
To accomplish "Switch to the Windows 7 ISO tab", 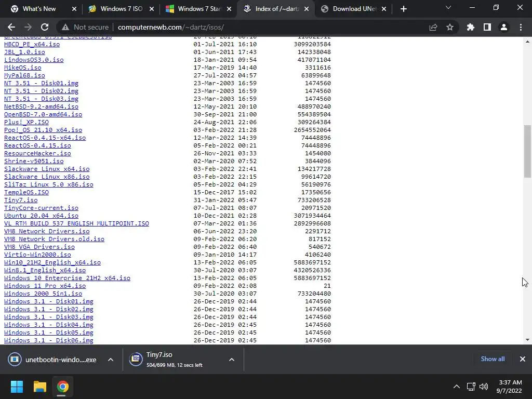I will click(117, 9).
